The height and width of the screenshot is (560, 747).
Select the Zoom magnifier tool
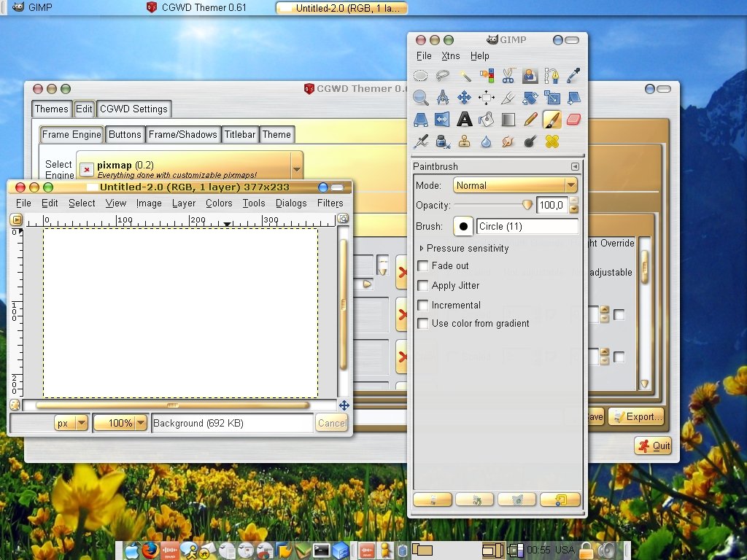click(420, 98)
